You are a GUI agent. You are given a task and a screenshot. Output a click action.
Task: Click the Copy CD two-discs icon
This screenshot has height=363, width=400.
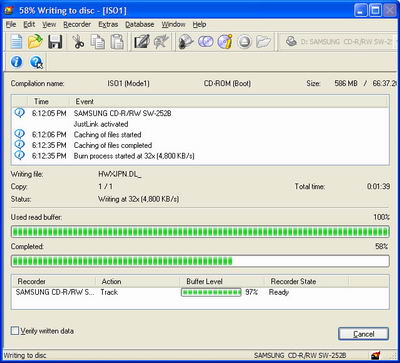205,42
